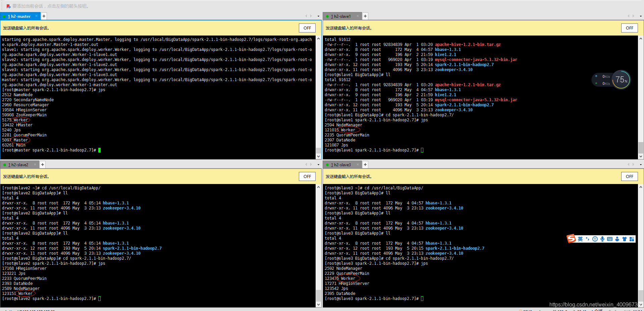Viewport: 644px width, 311px height.
Task: Click the 75% network speed ball
Action: pos(621,79)
